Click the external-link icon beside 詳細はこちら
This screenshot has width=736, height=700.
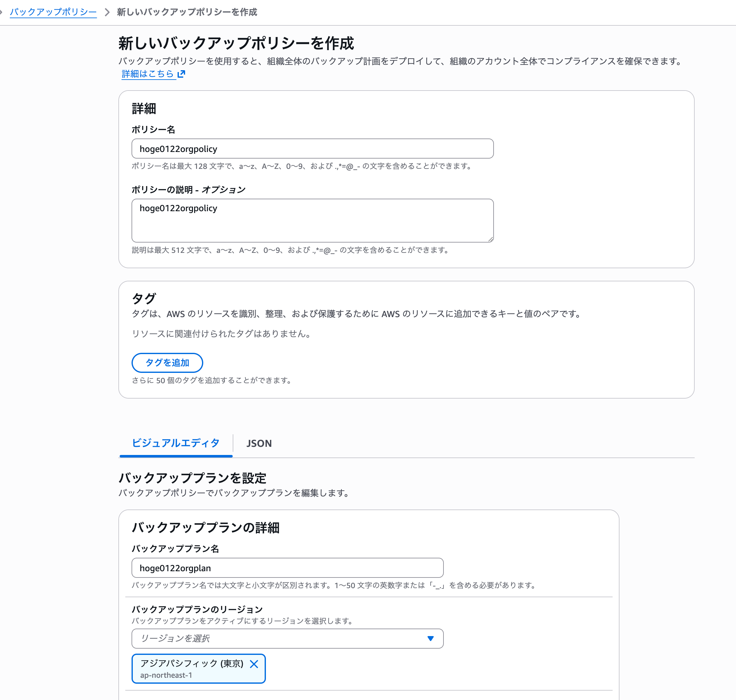coord(181,74)
